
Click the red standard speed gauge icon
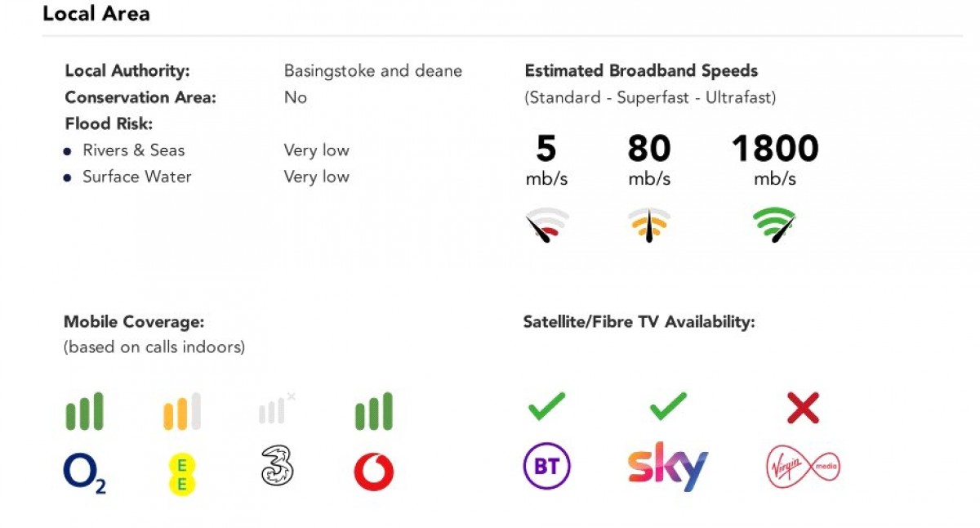point(546,225)
